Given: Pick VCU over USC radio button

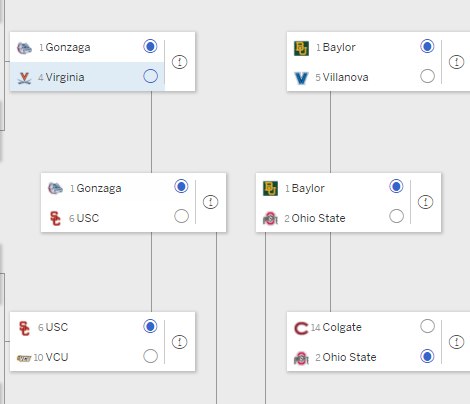Looking at the screenshot, I should (150, 356).
